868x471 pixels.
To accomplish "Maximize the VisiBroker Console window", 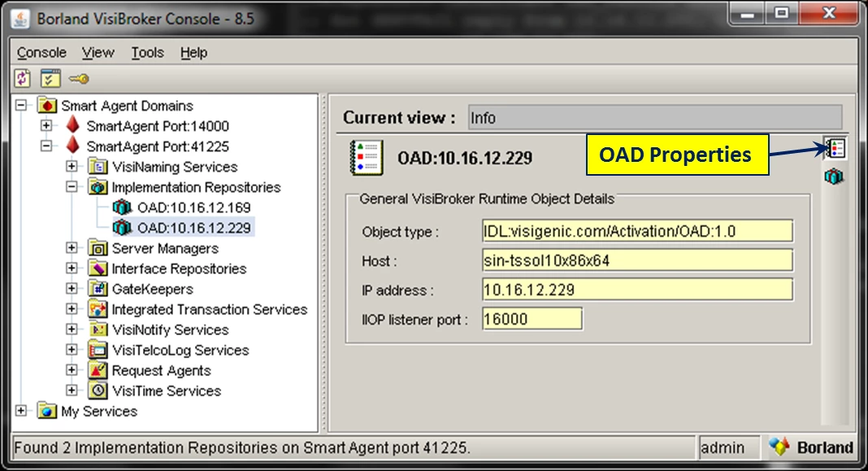I will (782, 13).
